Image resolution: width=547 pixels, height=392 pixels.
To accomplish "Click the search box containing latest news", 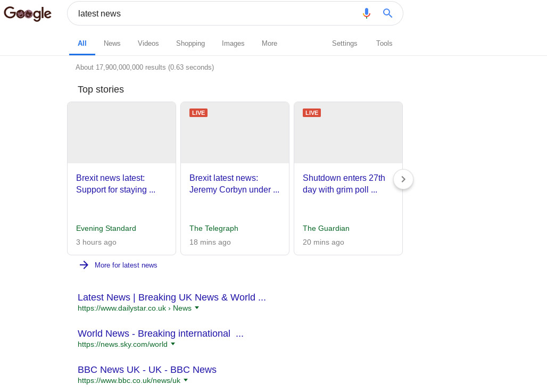I will (213, 13).
